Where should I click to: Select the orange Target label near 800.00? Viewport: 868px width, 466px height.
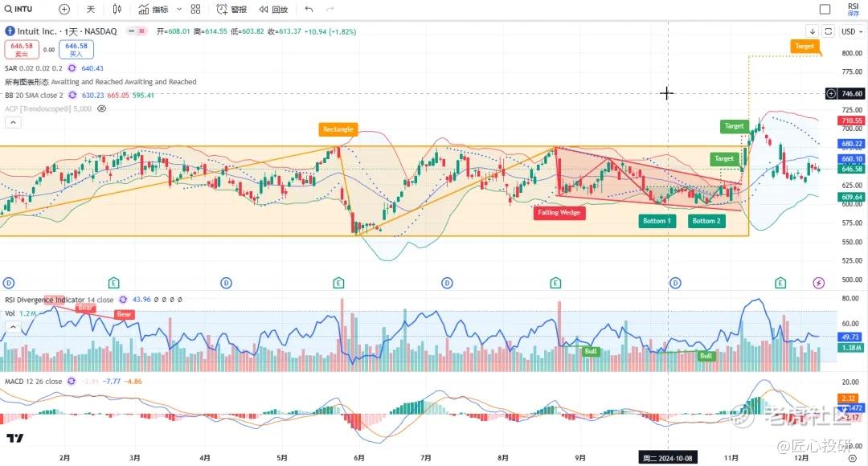point(805,46)
